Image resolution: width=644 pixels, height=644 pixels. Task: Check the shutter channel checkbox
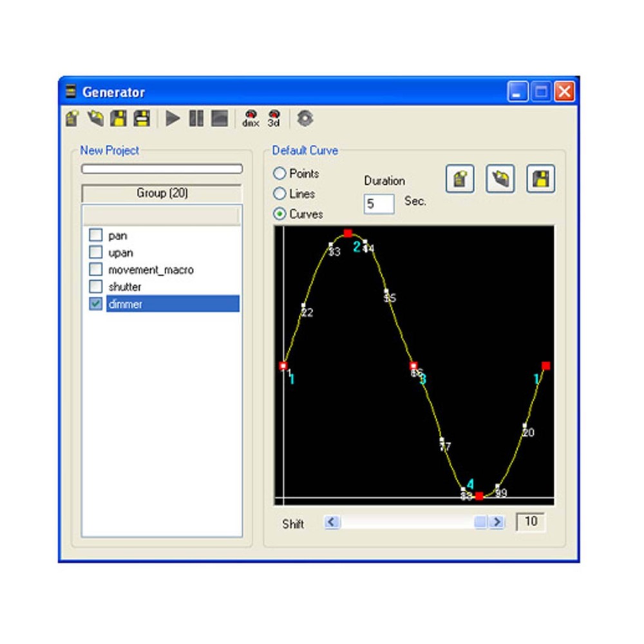[96, 287]
